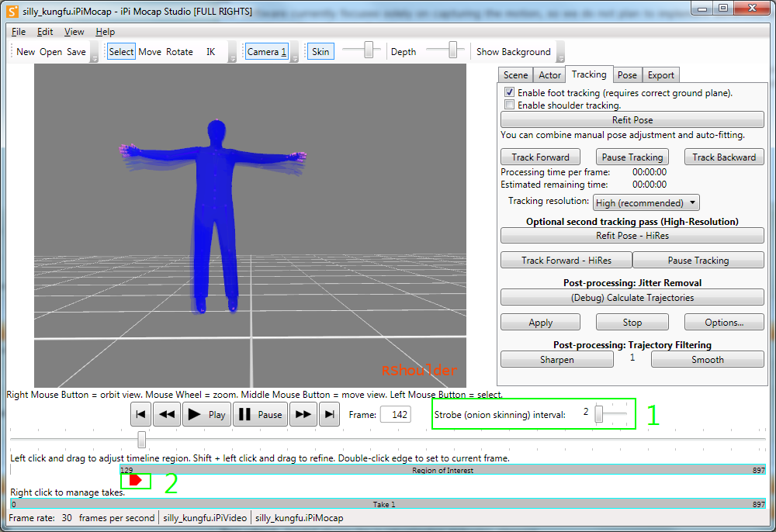Start playback with the Play button
The height and width of the screenshot is (532, 776).
tap(206, 414)
